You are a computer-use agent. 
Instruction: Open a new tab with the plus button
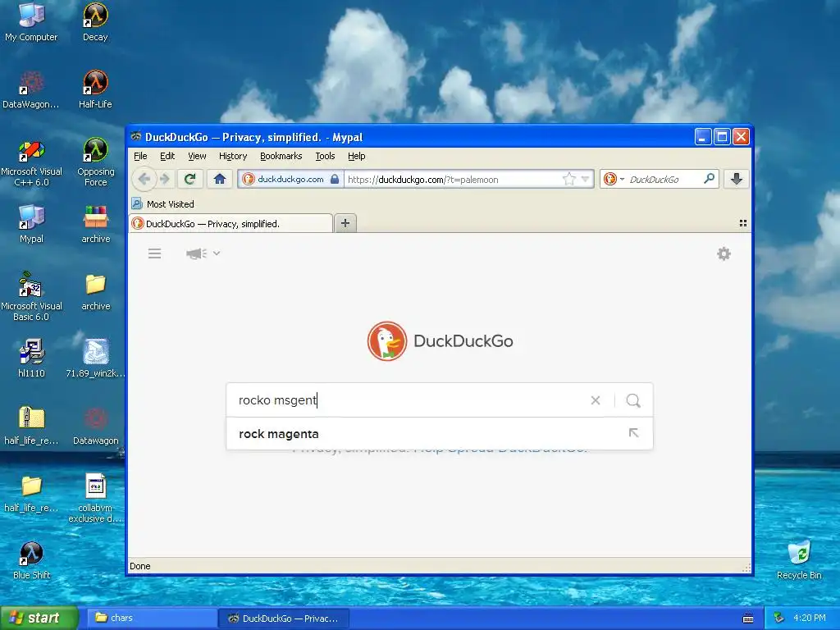pyautogui.click(x=345, y=223)
